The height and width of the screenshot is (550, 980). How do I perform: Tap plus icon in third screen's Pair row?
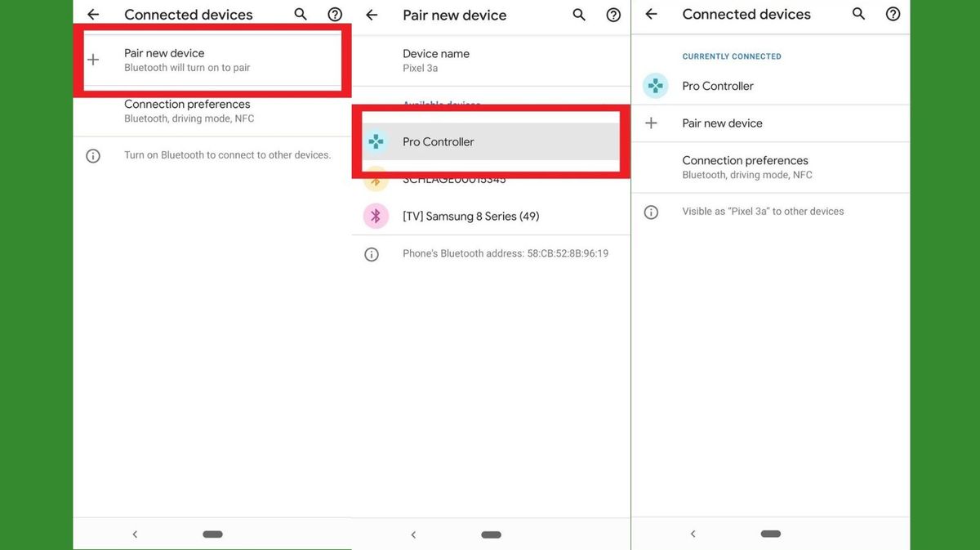pos(651,123)
